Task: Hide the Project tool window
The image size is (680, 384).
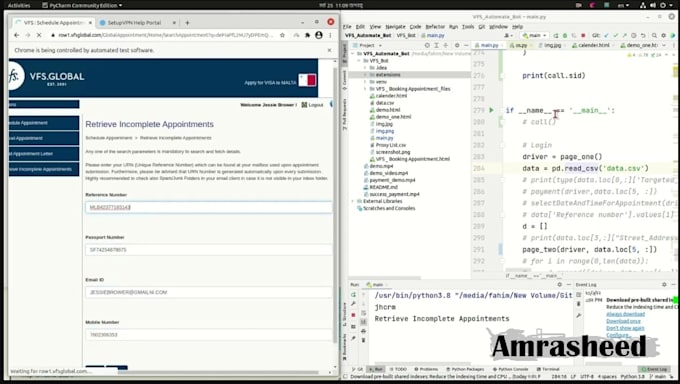Action: (x=466, y=46)
